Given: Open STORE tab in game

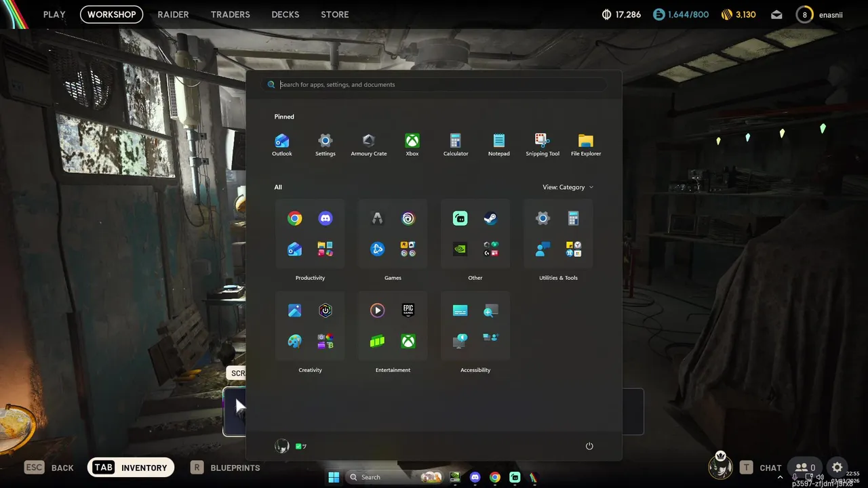Looking at the screenshot, I should (334, 14).
